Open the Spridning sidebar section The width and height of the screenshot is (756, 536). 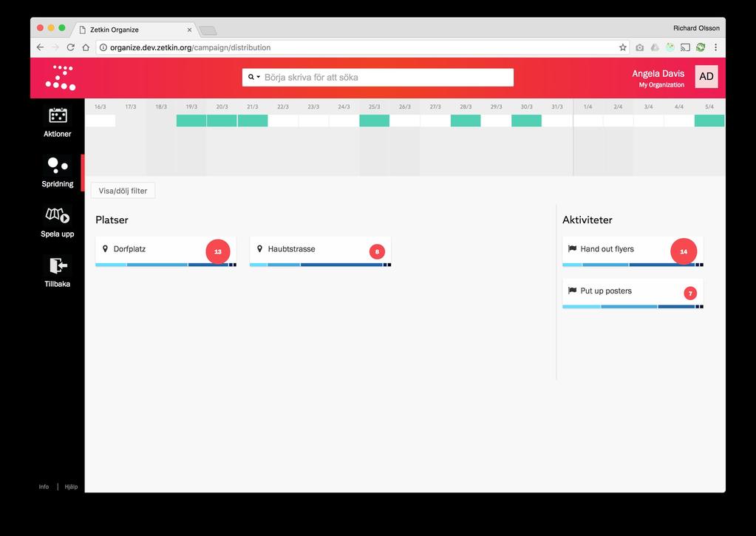[x=58, y=172]
